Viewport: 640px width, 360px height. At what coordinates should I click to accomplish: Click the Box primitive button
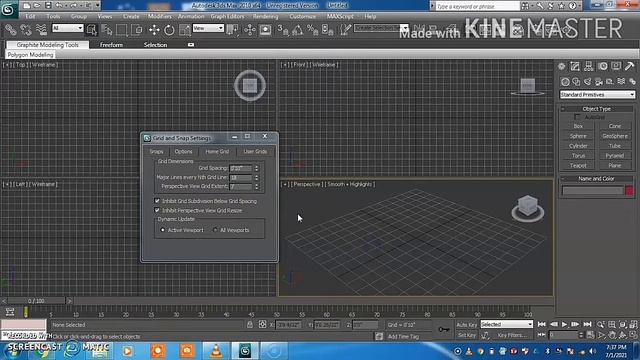pyautogui.click(x=578, y=126)
